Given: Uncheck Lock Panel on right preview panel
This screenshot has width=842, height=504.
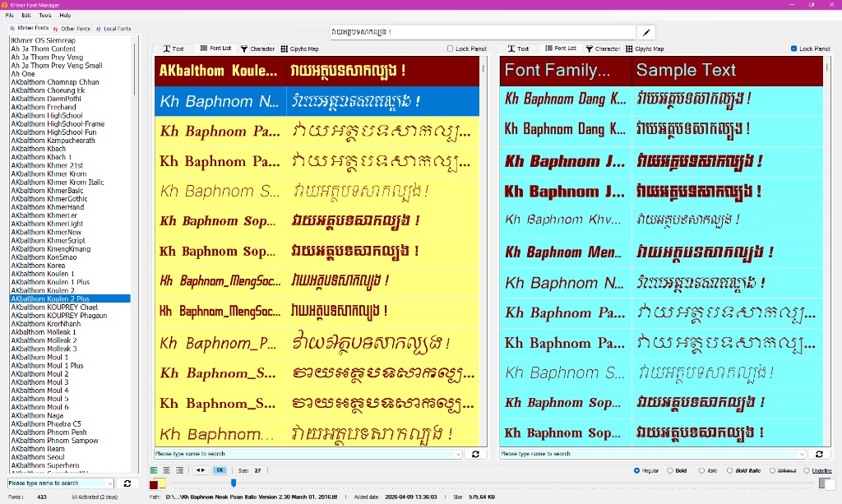Looking at the screenshot, I should pos(793,49).
